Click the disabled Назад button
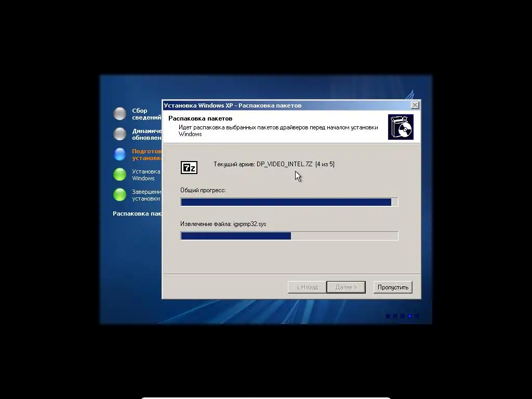 [x=307, y=287]
